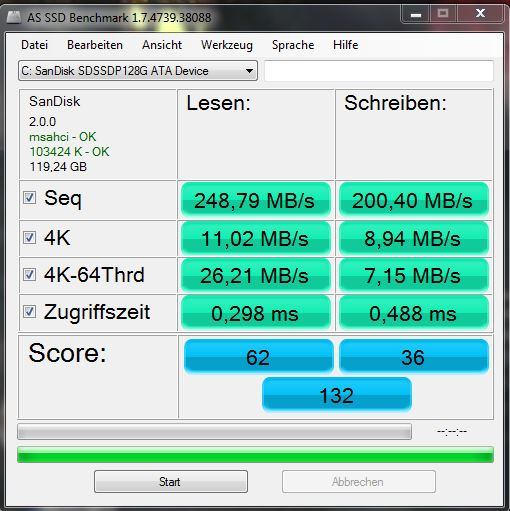
Task: Expand the SanDisk SDSSDP128G drive dropdown
Action: [x=138, y=71]
